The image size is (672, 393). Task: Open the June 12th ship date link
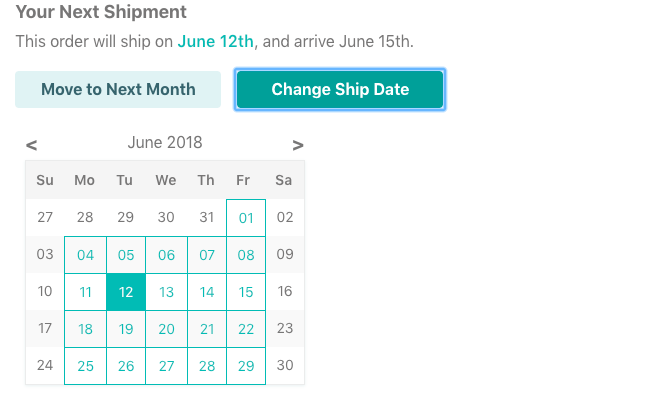pos(216,42)
